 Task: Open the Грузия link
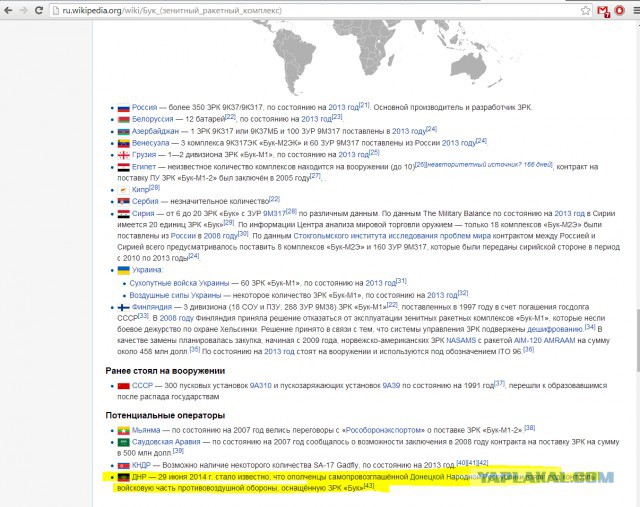tap(144, 155)
